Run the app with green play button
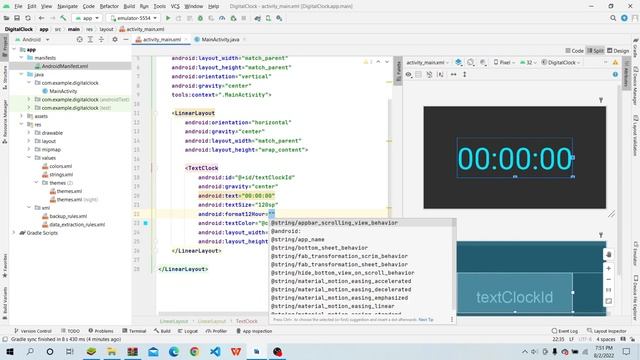 (168, 18)
